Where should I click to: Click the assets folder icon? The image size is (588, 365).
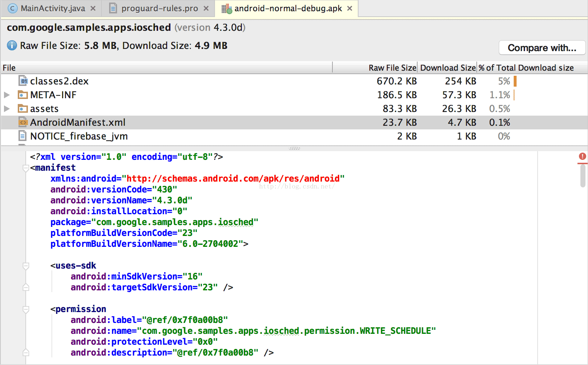[x=23, y=109]
